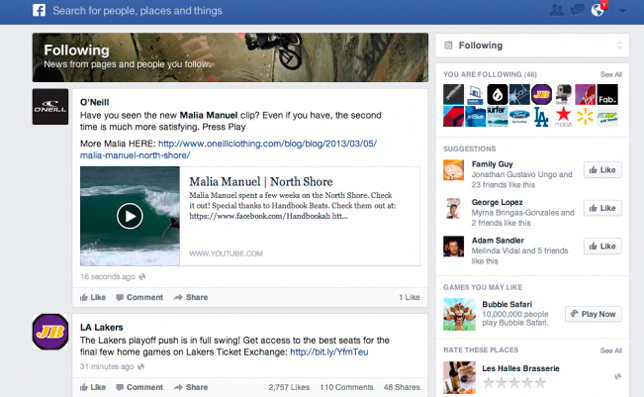Open the notifications globe icon
The image size is (644, 397).
[597, 10]
